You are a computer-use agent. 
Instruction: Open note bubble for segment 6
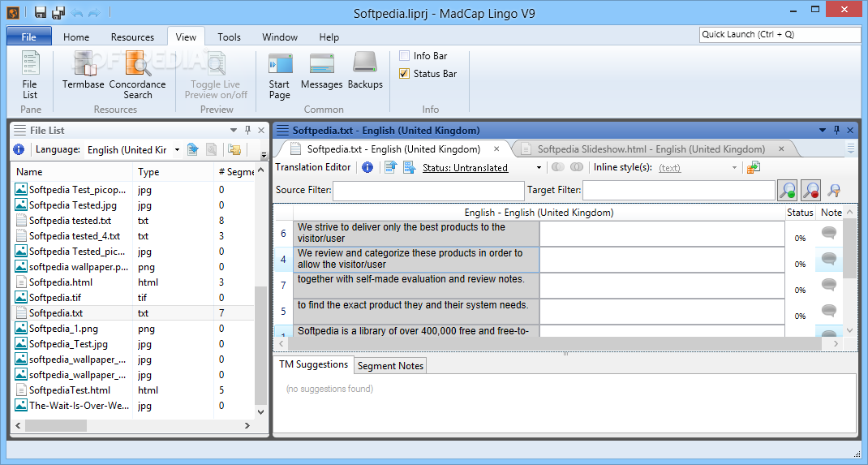829,232
